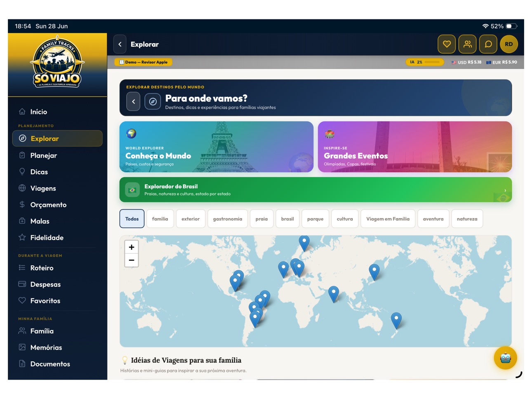The width and height of the screenshot is (532, 399).
Task: Open Dicas in the sidebar
Action: [57, 172]
